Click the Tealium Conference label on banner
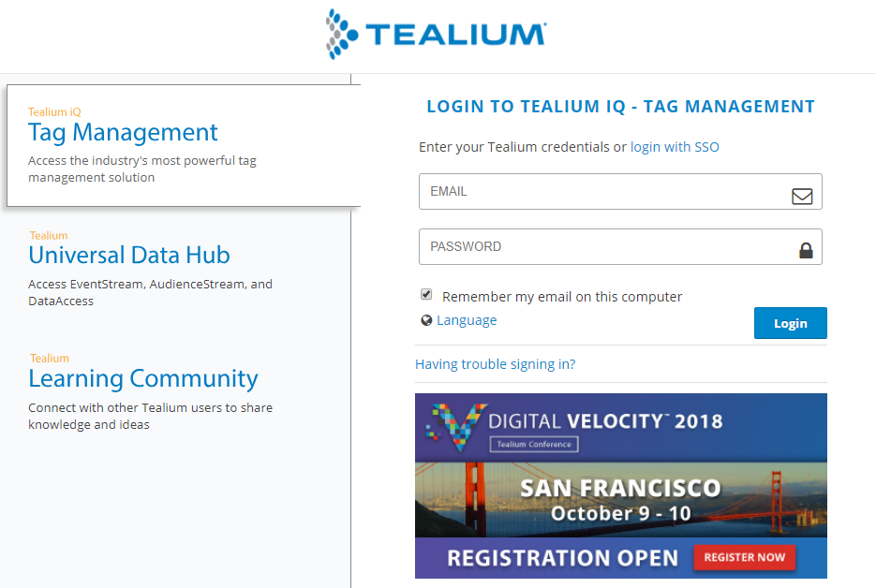 [x=534, y=445]
